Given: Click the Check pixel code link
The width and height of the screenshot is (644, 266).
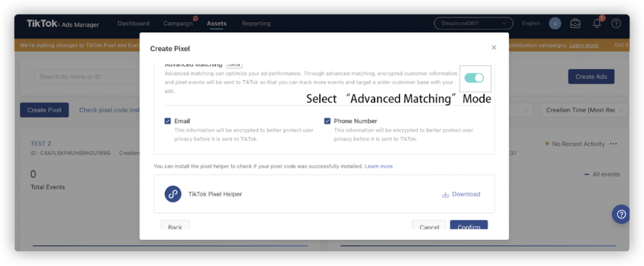Looking at the screenshot, I should point(110,110).
